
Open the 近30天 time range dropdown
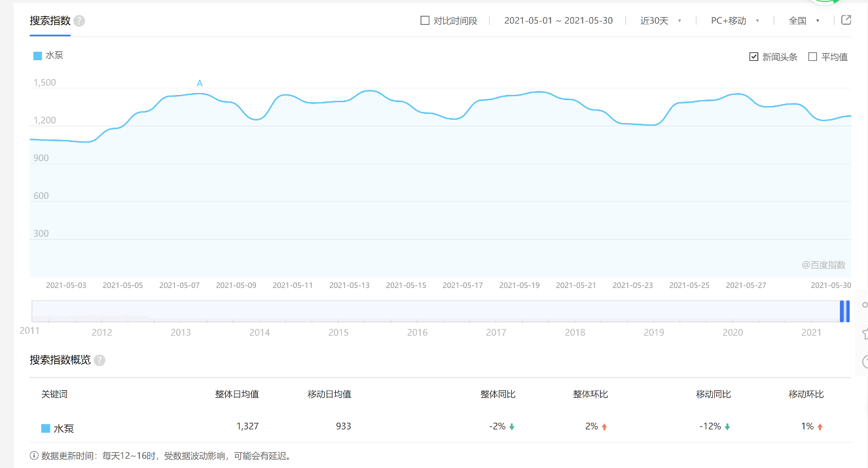660,21
